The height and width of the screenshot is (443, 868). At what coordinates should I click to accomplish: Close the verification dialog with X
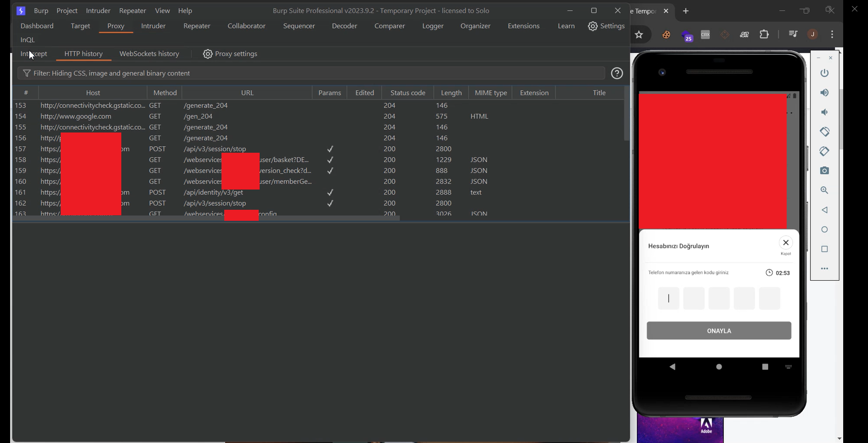pyautogui.click(x=785, y=243)
